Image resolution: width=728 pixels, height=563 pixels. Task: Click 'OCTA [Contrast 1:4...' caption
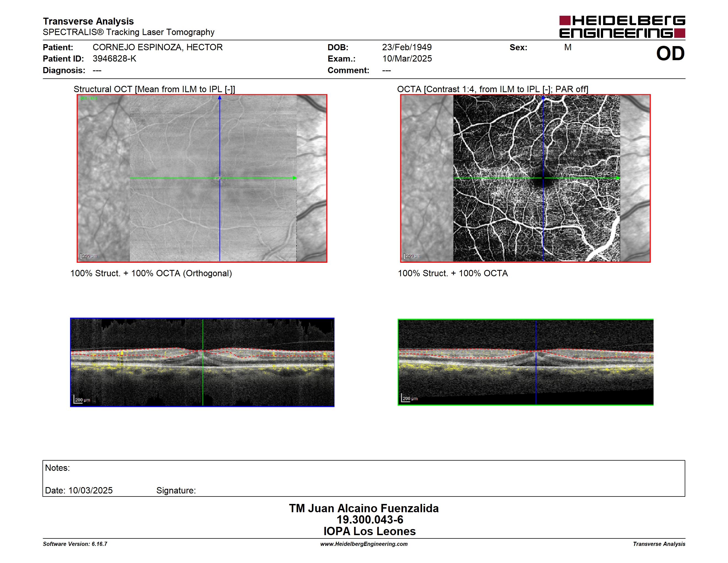[493, 89]
